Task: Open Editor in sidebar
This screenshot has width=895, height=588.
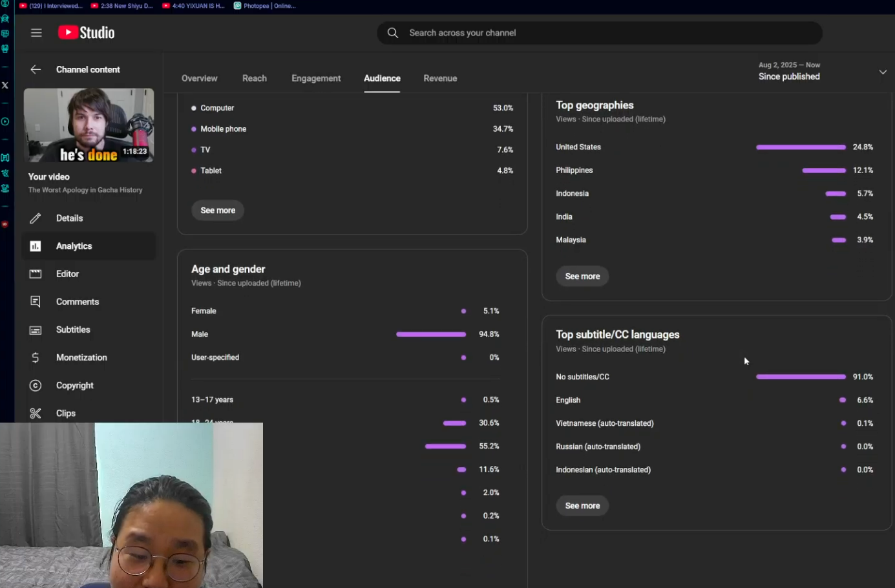Action: coord(89,274)
